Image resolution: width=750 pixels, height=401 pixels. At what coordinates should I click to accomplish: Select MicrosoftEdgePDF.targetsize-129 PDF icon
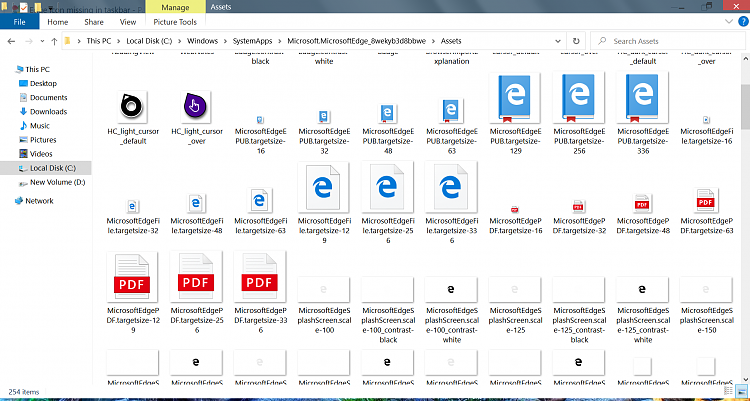(x=132, y=277)
